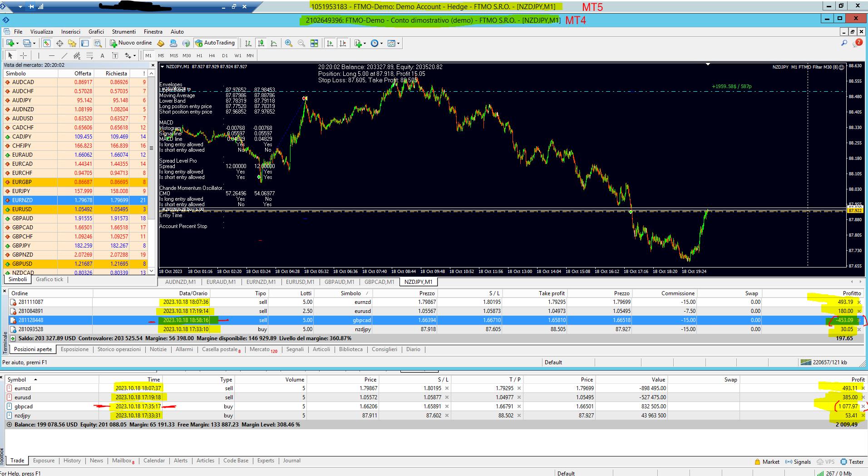Open MT5 Journal tab

point(292,461)
